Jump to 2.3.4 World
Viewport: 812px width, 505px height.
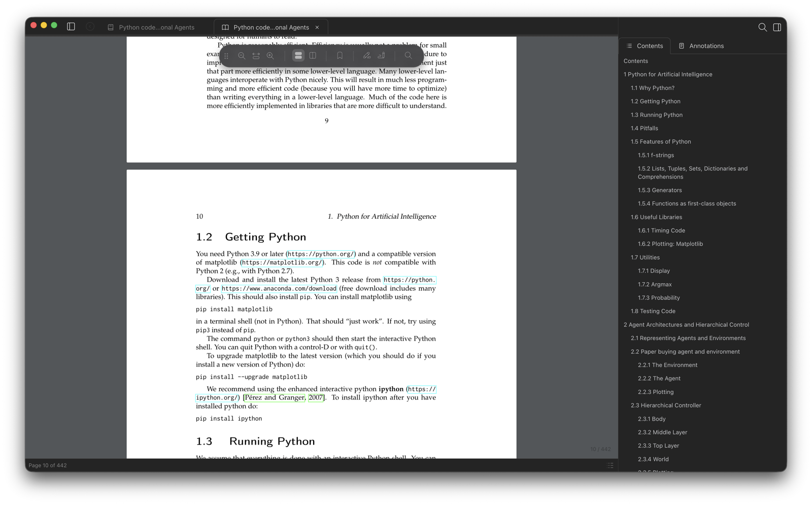point(653,459)
